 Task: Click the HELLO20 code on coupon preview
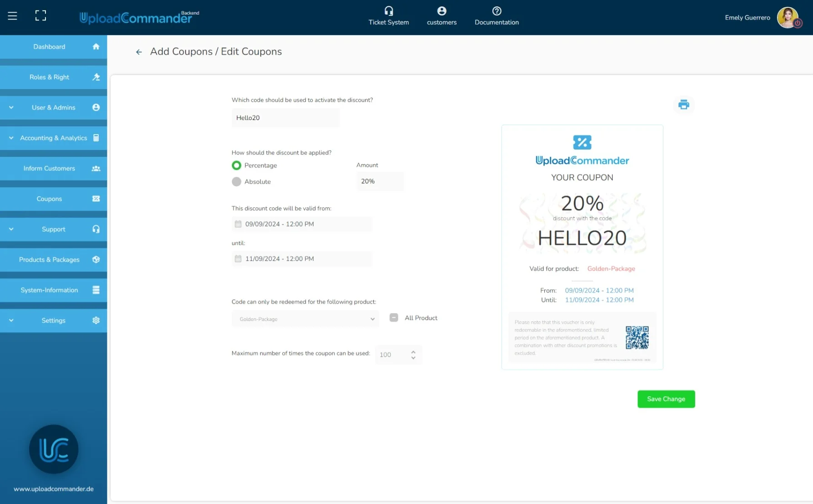(x=582, y=238)
